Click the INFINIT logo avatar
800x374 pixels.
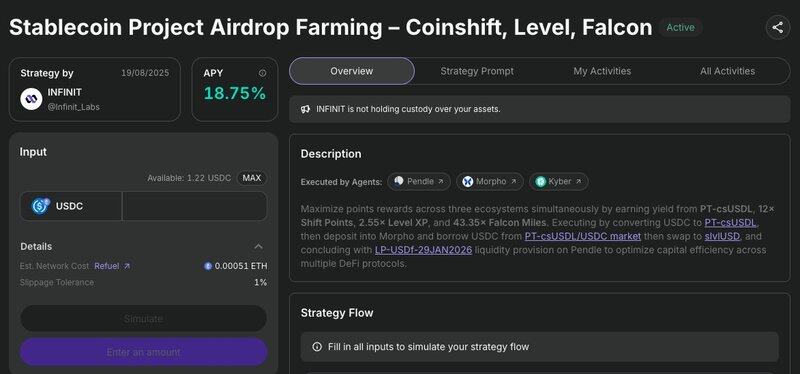tap(31, 99)
